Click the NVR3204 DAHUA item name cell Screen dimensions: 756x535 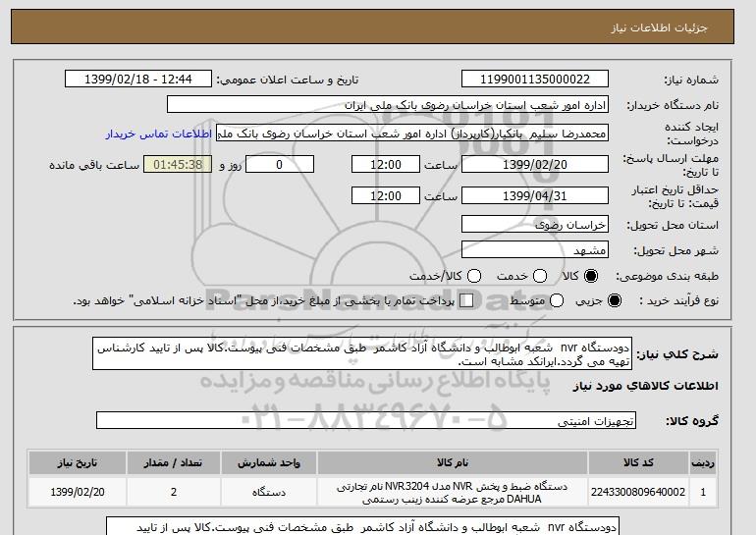coord(453,492)
